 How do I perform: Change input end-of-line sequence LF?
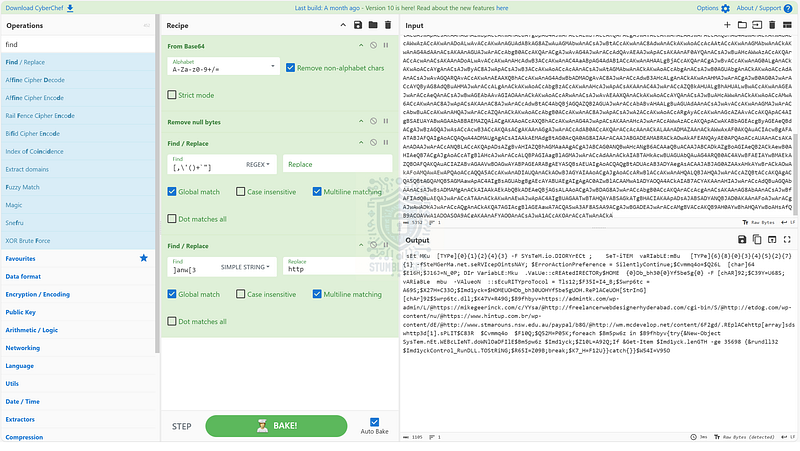[x=790, y=222]
